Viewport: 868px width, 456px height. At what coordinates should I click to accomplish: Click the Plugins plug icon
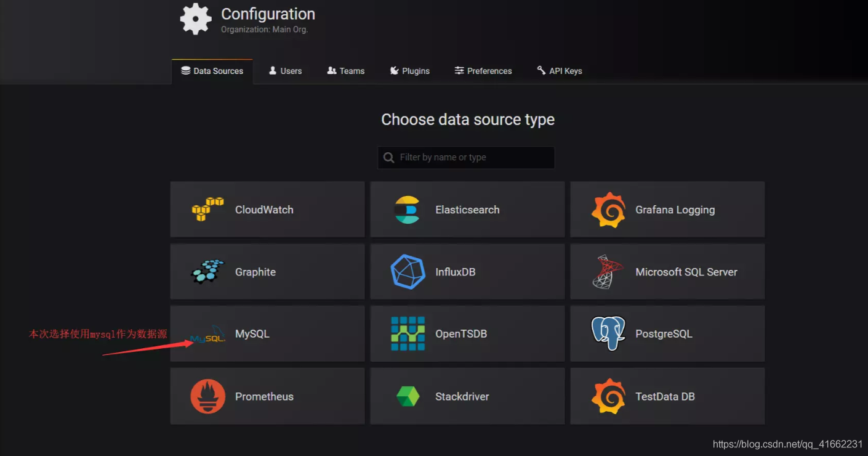coord(395,71)
